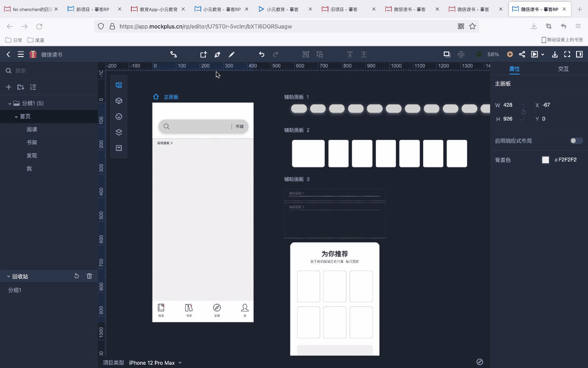Open the preview play dropdown arrow

[543, 54]
